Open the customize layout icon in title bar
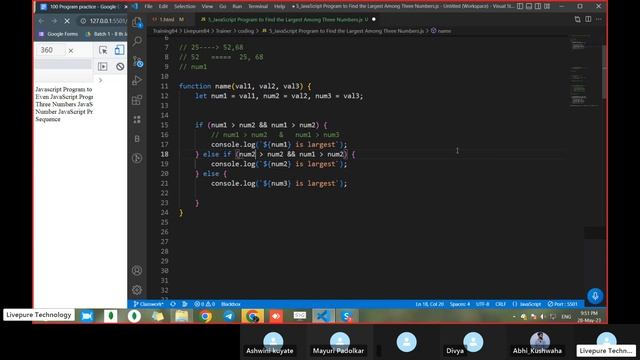The height and width of the screenshot is (360, 640). pyautogui.click(x=547, y=7)
